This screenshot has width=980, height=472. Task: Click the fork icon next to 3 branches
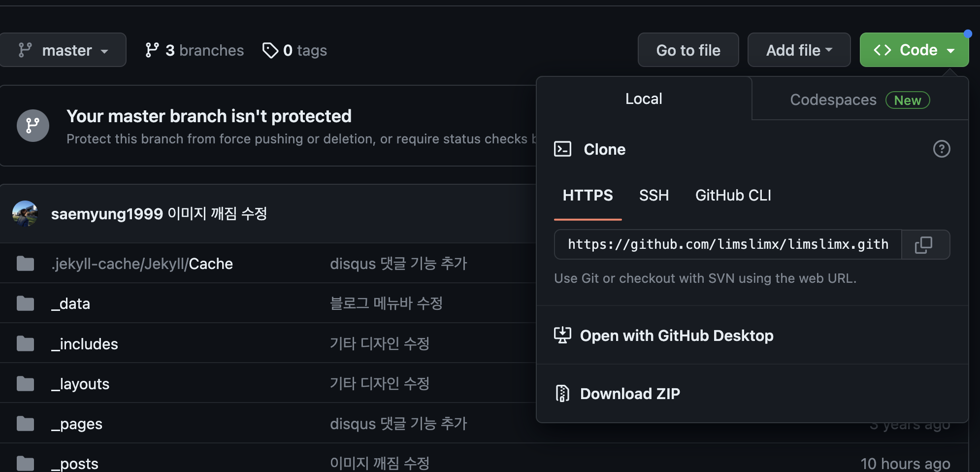coord(153,50)
